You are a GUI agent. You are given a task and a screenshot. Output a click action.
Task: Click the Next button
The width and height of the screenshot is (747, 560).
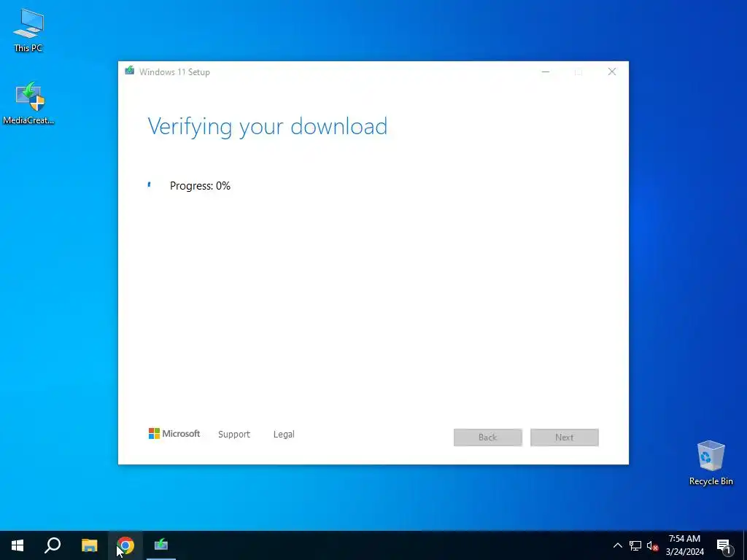coord(565,437)
